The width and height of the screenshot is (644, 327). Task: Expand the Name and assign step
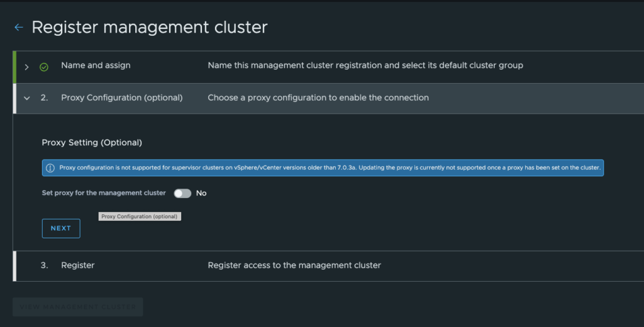pos(26,67)
